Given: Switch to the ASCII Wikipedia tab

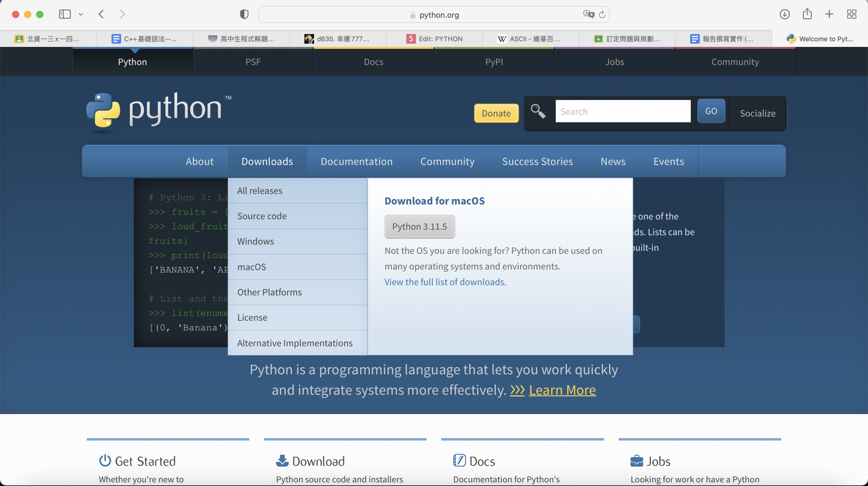Looking at the screenshot, I should [530, 39].
